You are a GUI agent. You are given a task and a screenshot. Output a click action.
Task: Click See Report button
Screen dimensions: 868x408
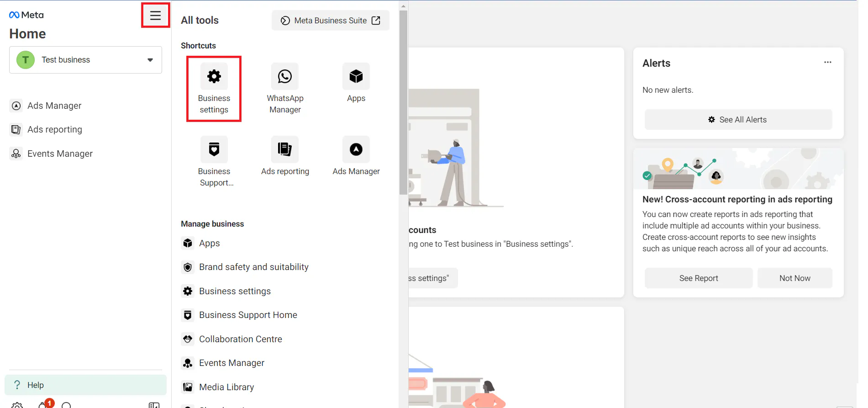699,278
